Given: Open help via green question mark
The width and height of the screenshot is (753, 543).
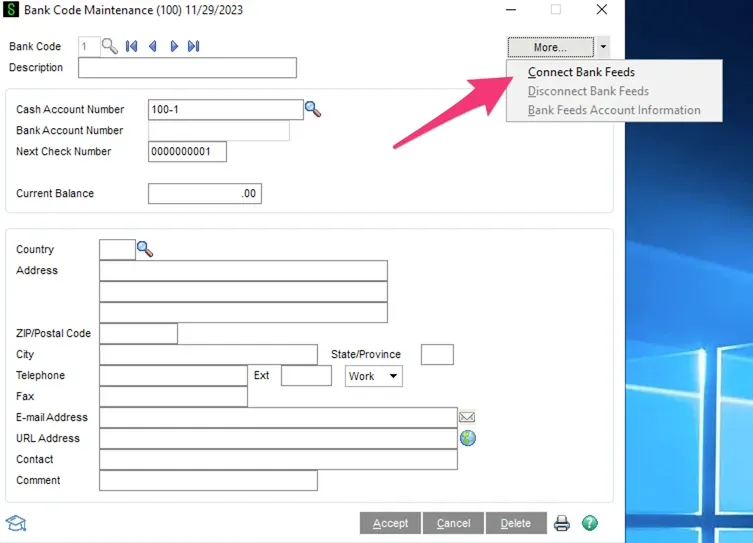Looking at the screenshot, I should [x=590, y=523].
